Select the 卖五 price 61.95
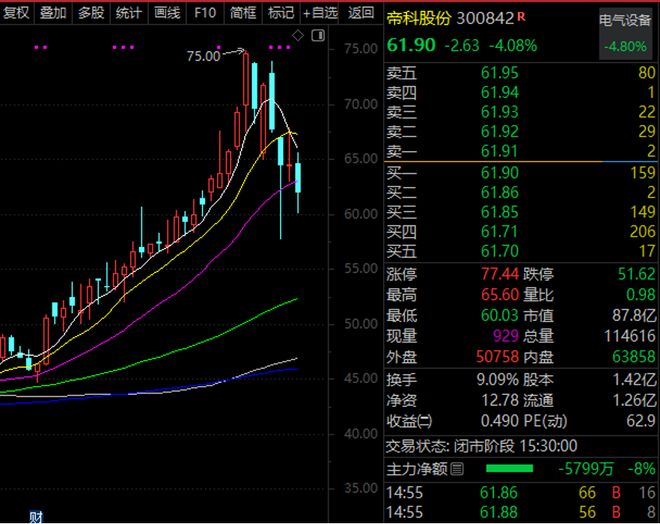Screen dimensions: 660x524 point(500,73)
